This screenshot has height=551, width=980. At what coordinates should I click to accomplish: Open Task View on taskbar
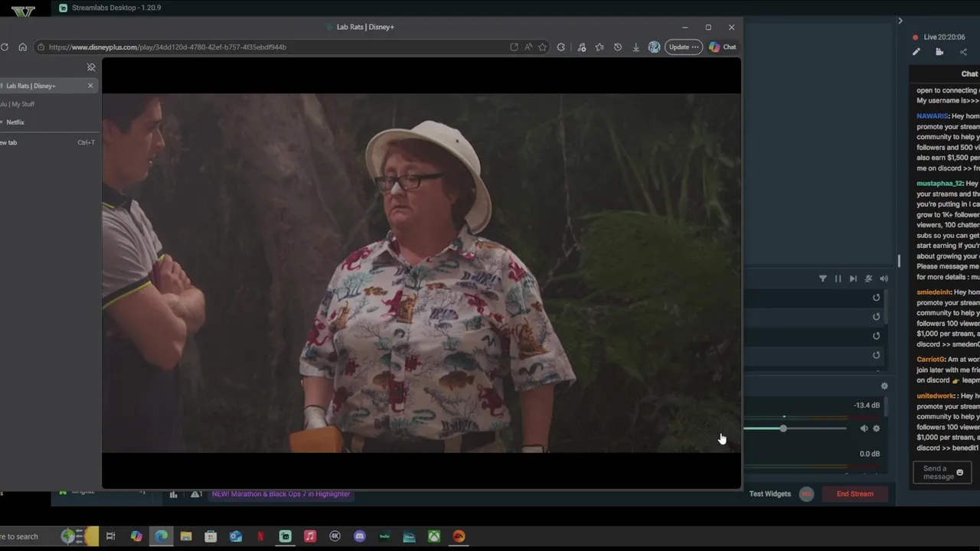pos(111,536)
